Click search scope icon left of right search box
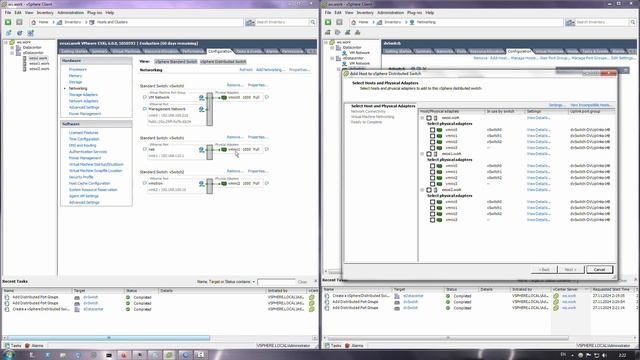The height and width of the screenshot is (360, 640). tap(570, 22)
